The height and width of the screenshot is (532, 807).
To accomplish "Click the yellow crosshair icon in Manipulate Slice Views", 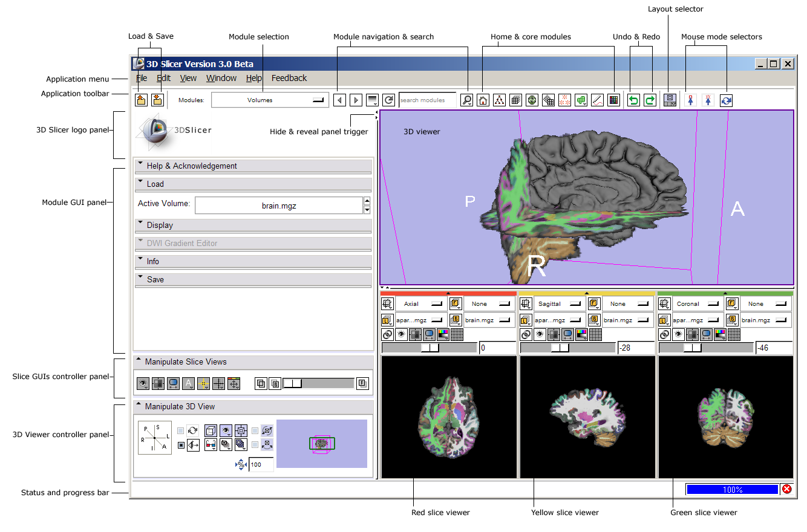I will pyautogui.click(x=204, y=383).
